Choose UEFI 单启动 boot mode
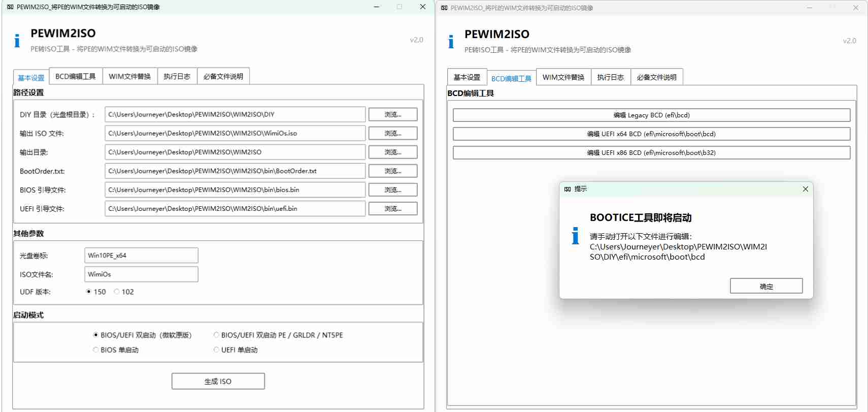 [216, 350]
